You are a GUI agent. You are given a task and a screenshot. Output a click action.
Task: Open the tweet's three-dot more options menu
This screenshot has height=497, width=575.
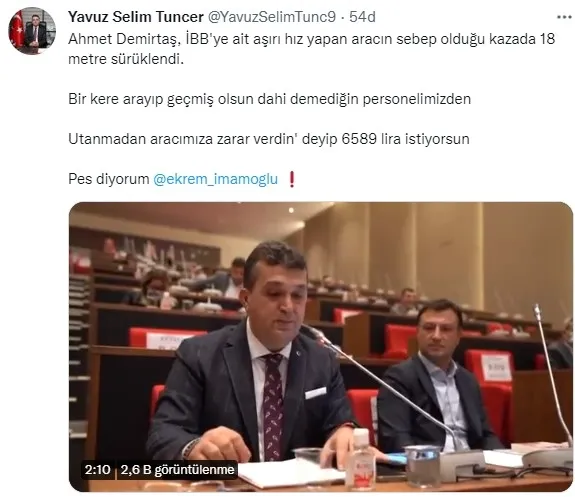tap(564, 17)
